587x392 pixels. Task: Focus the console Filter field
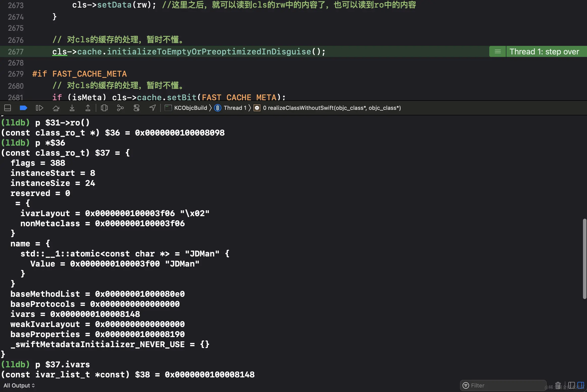[x=503, y=385]
